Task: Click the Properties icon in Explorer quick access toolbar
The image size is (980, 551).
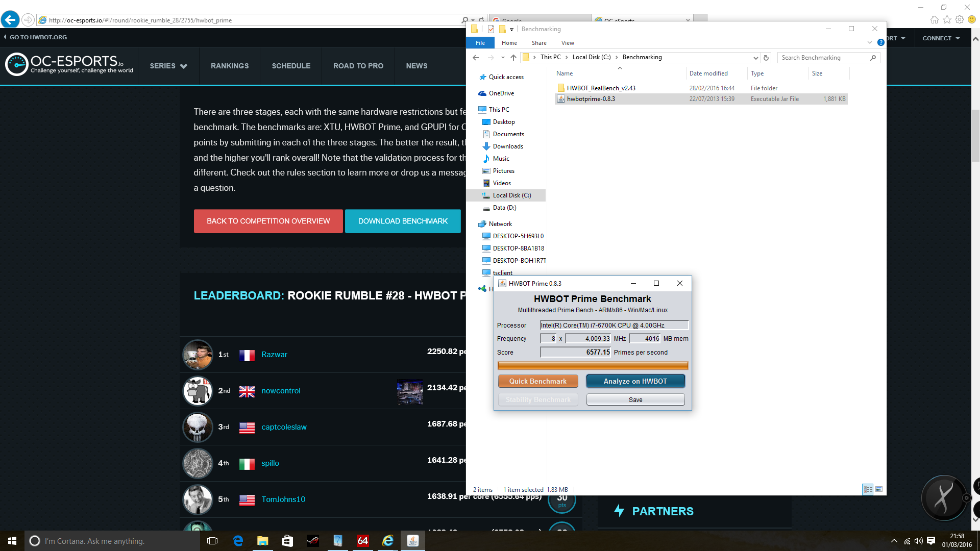Action: [x=491, y=29]
